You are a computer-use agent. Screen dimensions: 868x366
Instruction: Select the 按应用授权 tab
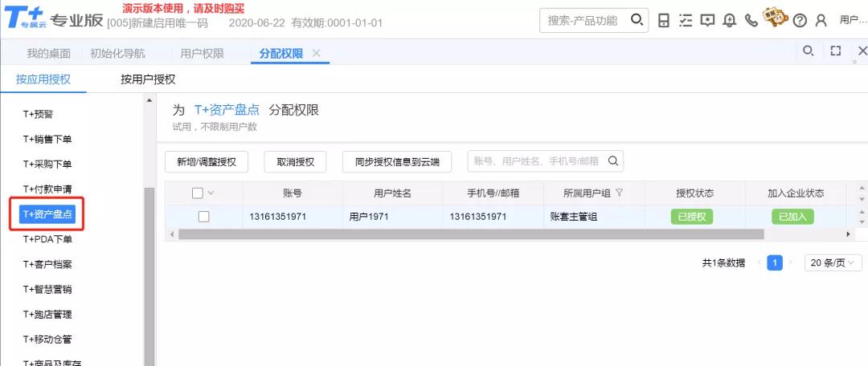pos(43,79)
